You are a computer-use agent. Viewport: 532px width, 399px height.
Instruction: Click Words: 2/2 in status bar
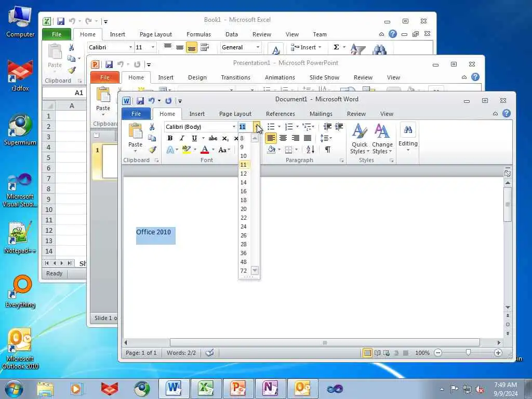(181, 353)
